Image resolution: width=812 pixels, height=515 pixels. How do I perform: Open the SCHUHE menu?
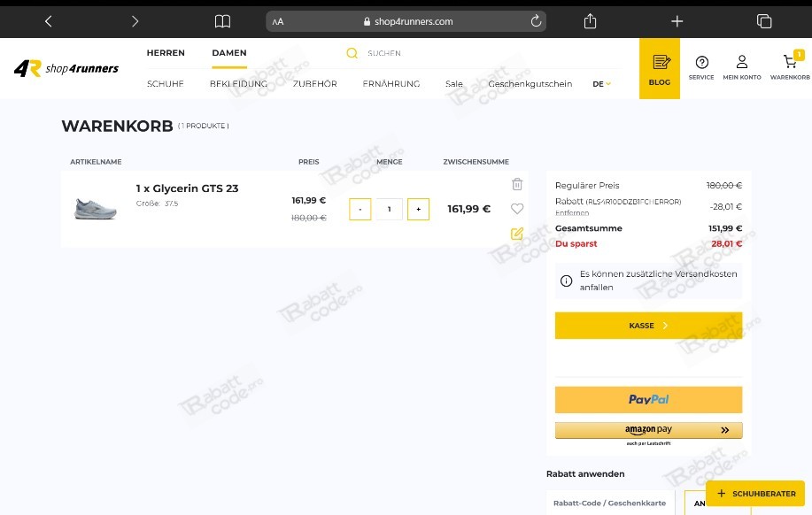click(x=166, y=84)
